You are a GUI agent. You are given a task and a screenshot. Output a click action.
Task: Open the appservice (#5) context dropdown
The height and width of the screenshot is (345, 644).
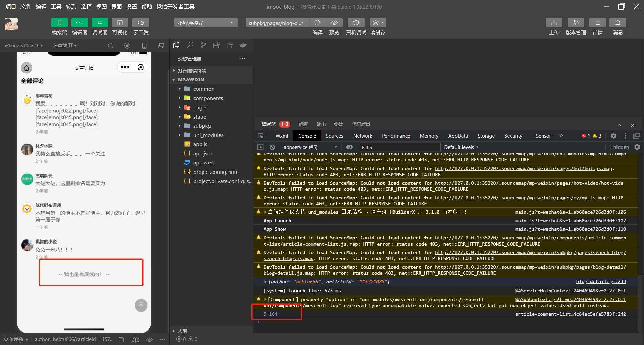(x=310, y=147)
